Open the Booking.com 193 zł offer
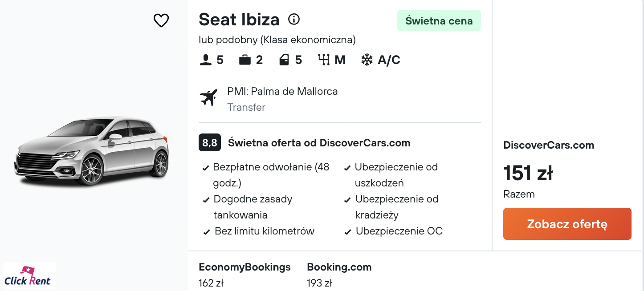 (339, 275)
